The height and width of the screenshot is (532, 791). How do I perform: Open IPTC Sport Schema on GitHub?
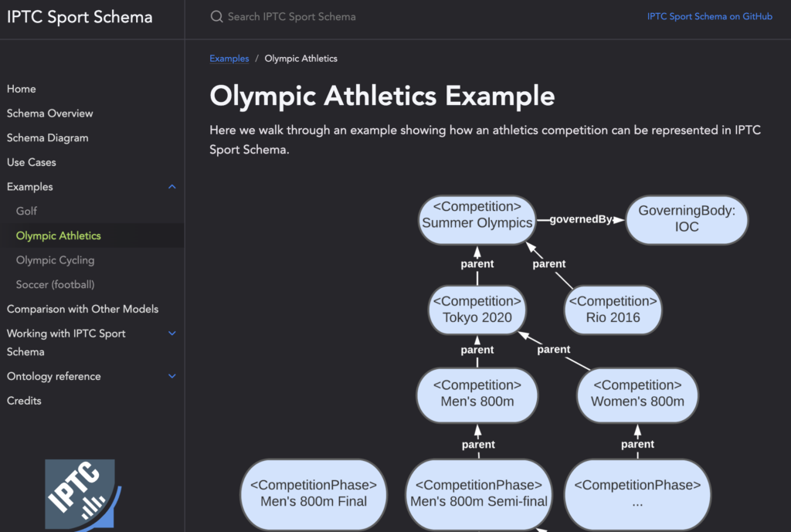tap(709, 15)
